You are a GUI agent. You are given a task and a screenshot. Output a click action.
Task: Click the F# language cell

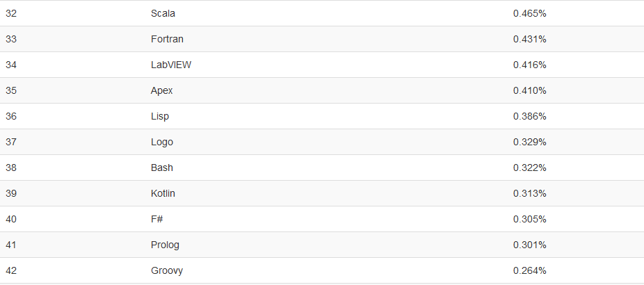point(157,219)
